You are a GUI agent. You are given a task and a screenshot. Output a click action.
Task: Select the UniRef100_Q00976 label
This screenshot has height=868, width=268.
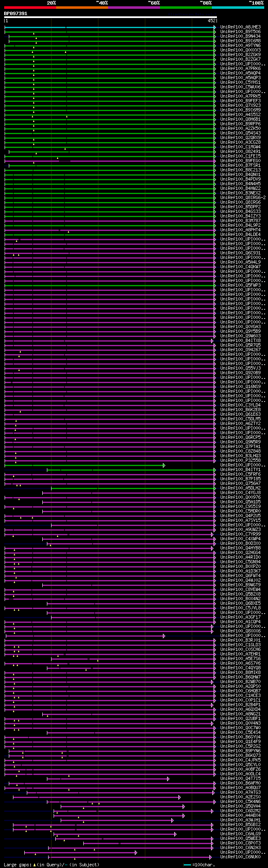pos(240,497)
